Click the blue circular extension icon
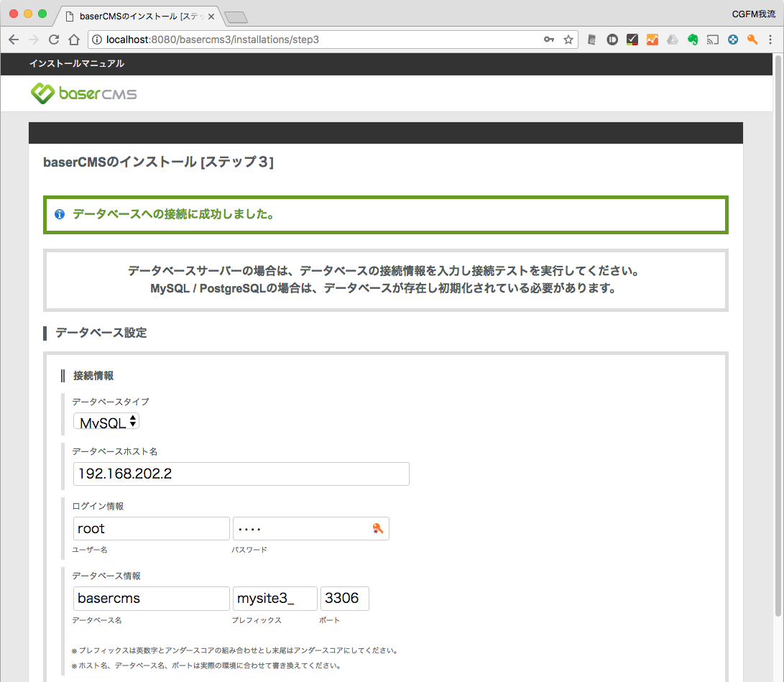The height and width of the screenshot is (682, 784). coord(733,40)
